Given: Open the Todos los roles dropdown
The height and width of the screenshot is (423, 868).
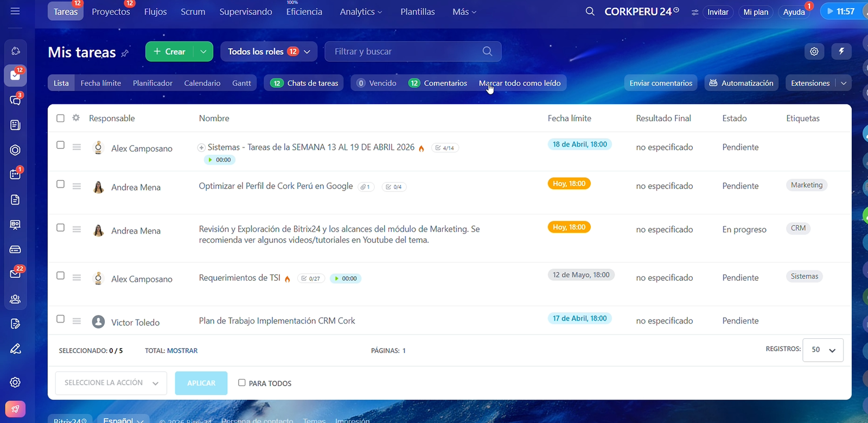Looking at the screenshot, I should click(x=269, y=52).
